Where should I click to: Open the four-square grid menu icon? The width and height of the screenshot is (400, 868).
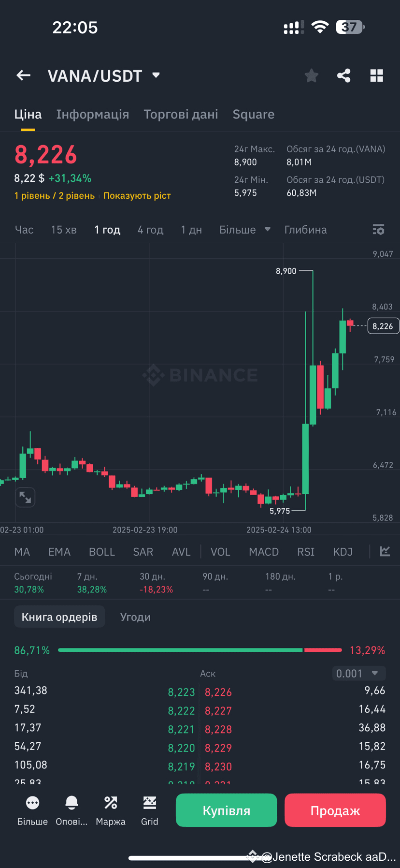point(376,75)
